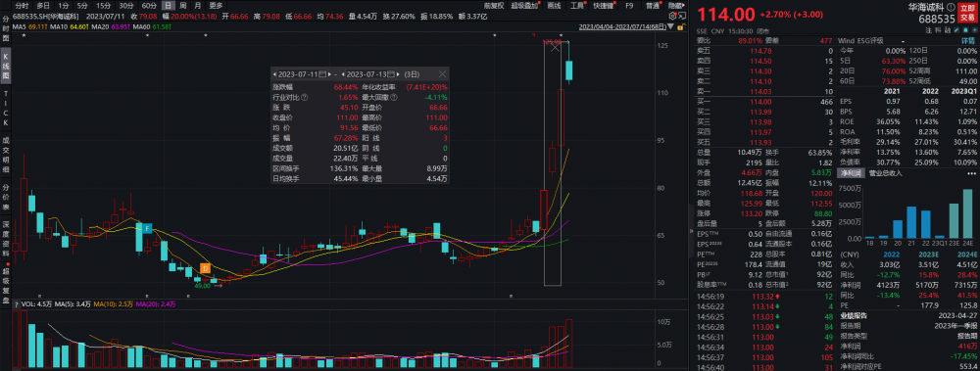This screenshot has width=980, height=371.
Task: Click the 24E forecast bar in chart
Action: point(967,213)
